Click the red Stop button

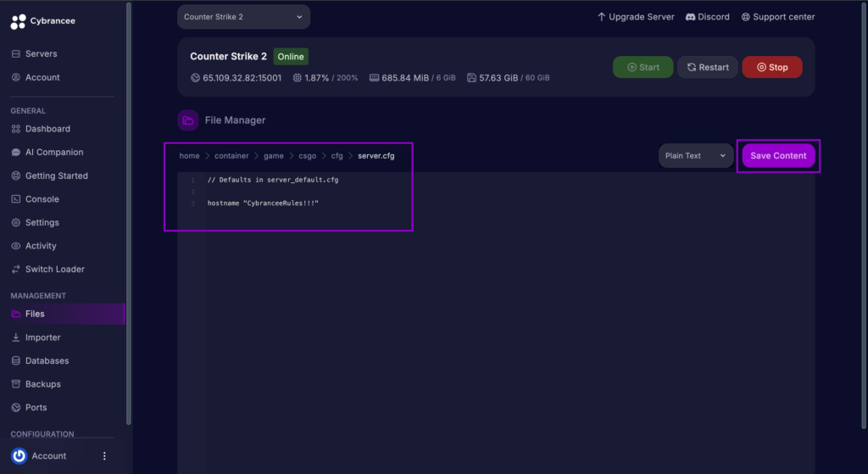coord(772,67)
